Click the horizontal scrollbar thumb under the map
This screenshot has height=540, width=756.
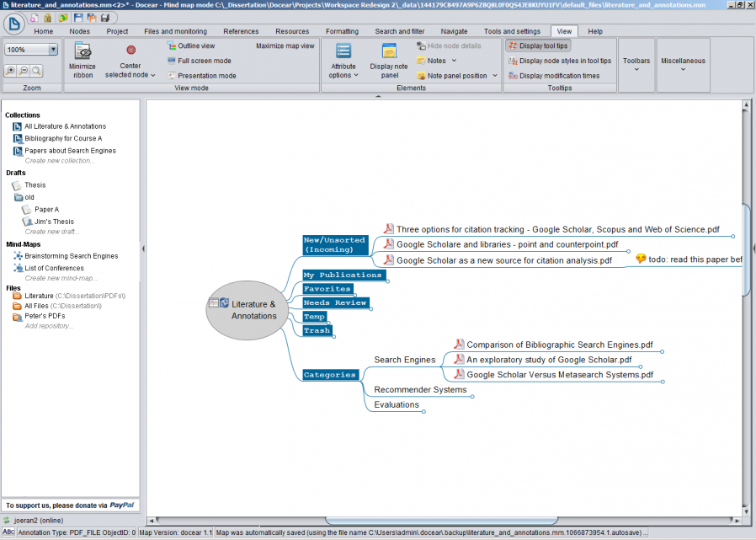click(442, 521)
